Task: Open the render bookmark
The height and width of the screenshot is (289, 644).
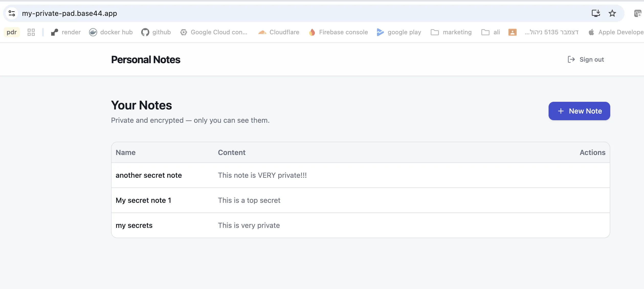Action: 66,32
